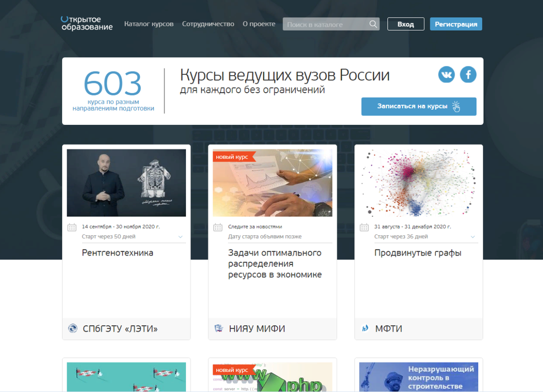Click the НИЯУ МИФИ university logo icon

point(219,329)
